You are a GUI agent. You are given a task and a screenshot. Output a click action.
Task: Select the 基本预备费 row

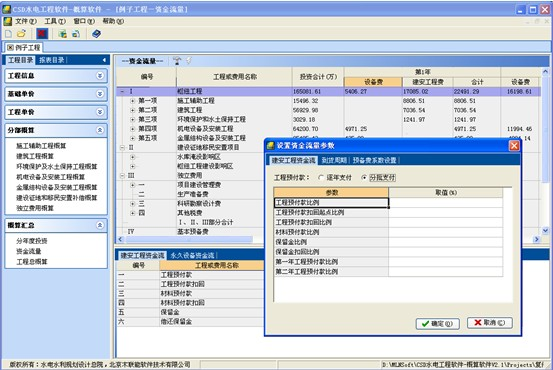[190, 232]
